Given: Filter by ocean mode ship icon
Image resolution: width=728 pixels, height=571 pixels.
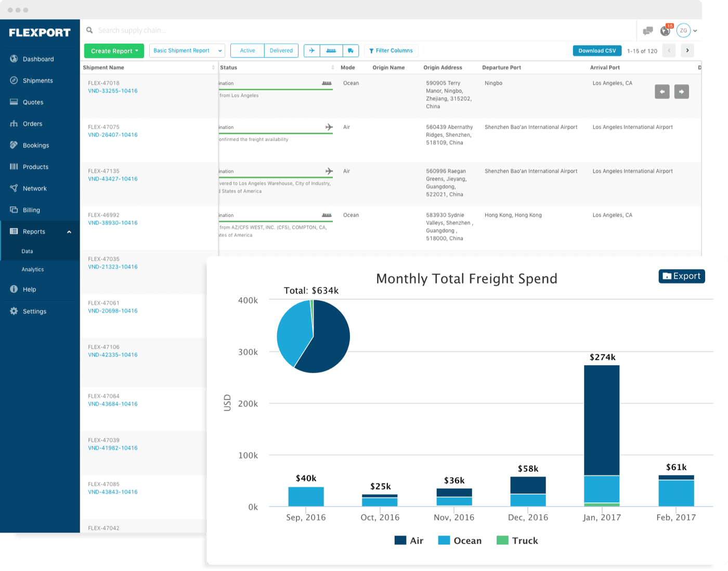Looking at the screenshot, I should [331, 50].
